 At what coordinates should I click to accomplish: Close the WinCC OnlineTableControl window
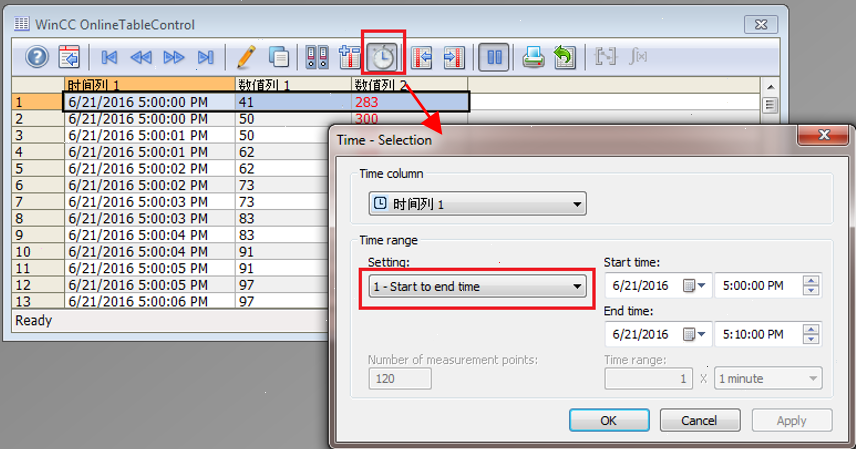click(761, 25)
